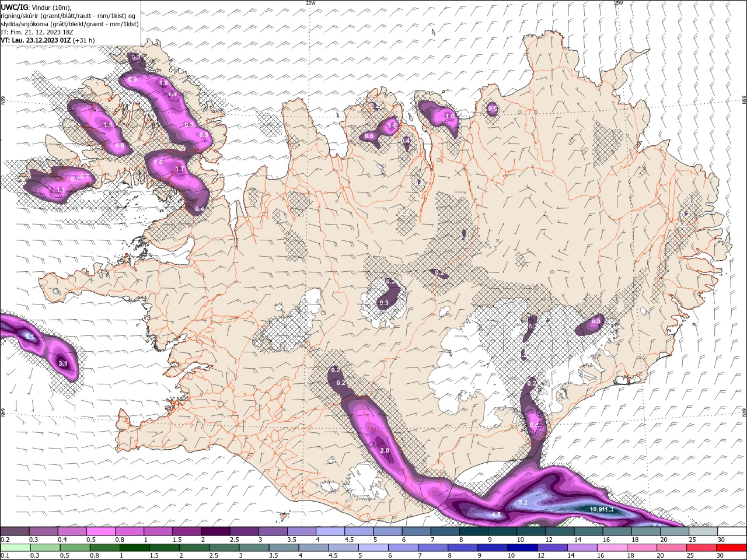Click the '1.4' value in the northwest band
The width and height of the screenshot is (747, 560).
(x=172, y=94)
